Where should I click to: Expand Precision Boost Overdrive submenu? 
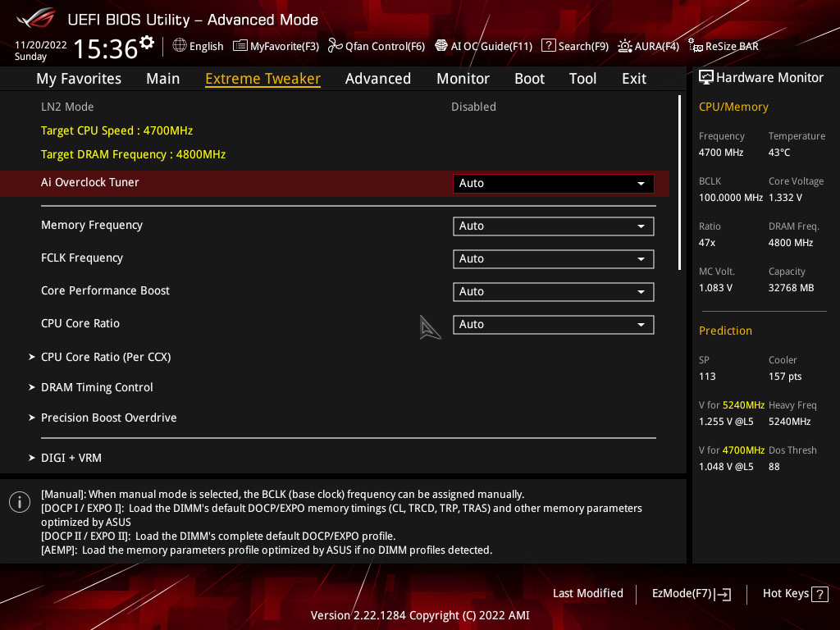pyautogui.click(x=109, y=418)
